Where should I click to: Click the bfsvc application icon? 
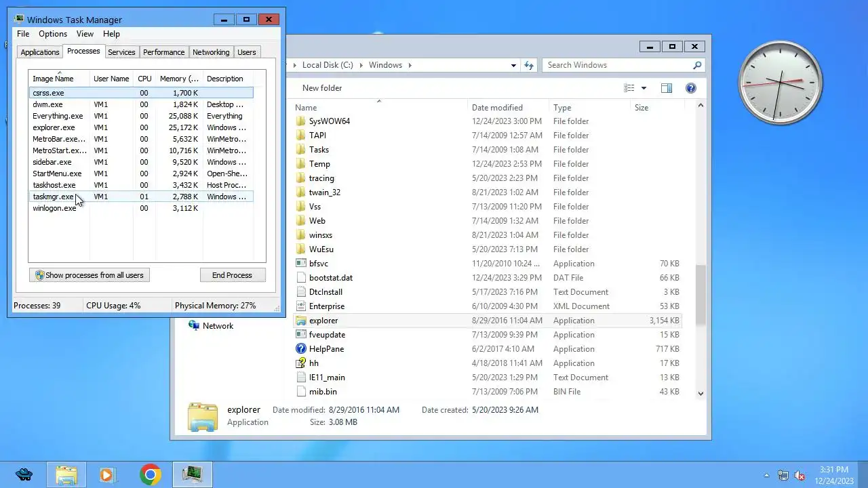click(x=302, y=264)
